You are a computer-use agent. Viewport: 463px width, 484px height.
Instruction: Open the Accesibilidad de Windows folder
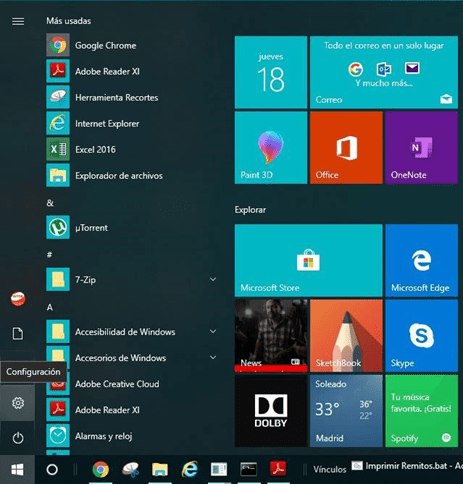click(x=132, y=331)
